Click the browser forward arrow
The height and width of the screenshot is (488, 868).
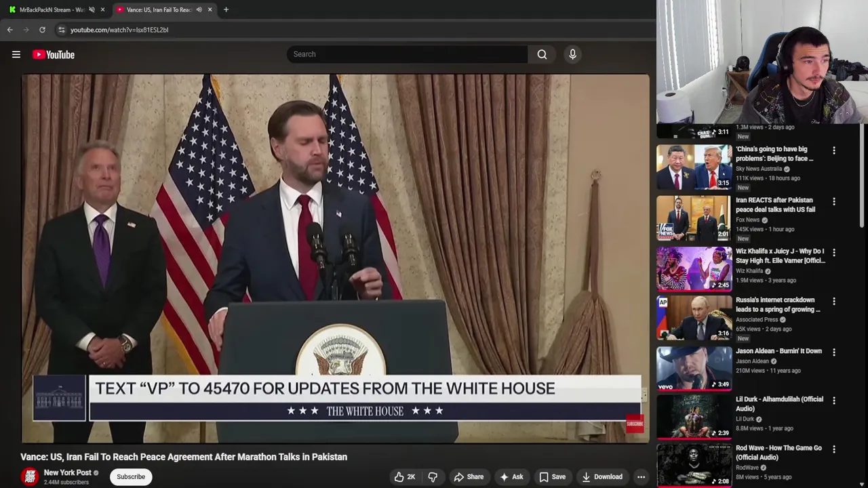[26, 30]
